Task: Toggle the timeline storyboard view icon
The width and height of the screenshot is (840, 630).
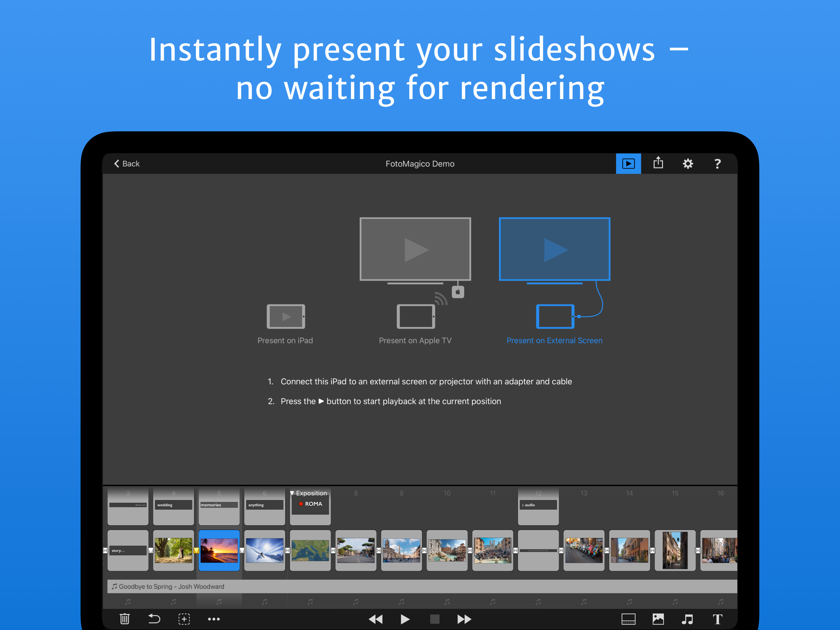Action: (628, 619)
